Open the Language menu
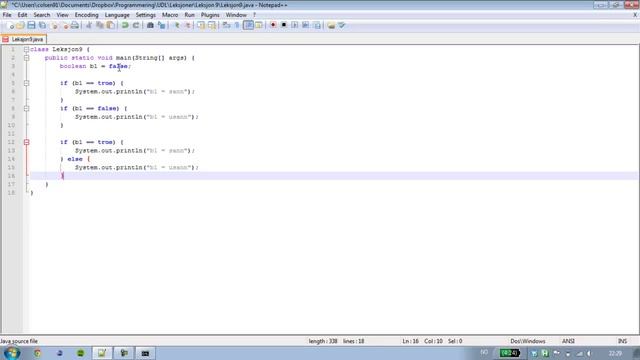 [117, 15]
